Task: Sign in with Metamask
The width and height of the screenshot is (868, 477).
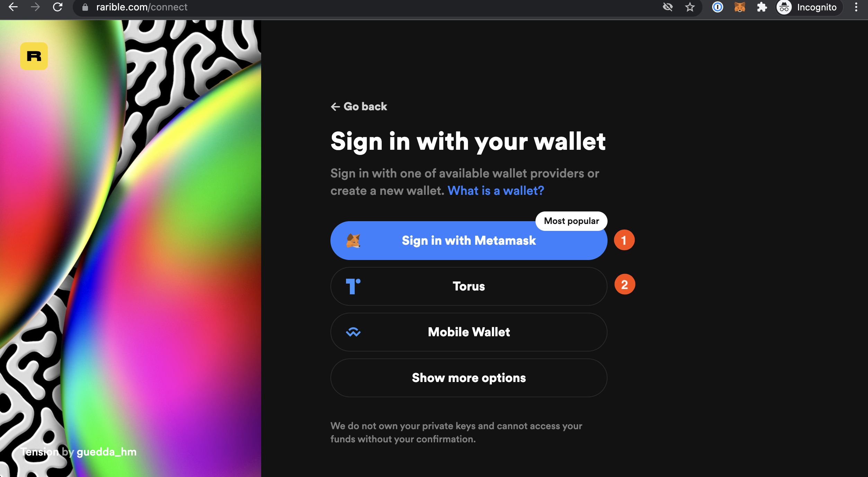Action: coord(469,241)
